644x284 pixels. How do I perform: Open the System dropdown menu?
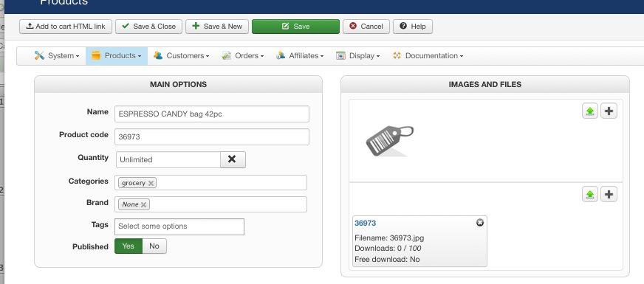pyautogui.click(x=57, y=56)
